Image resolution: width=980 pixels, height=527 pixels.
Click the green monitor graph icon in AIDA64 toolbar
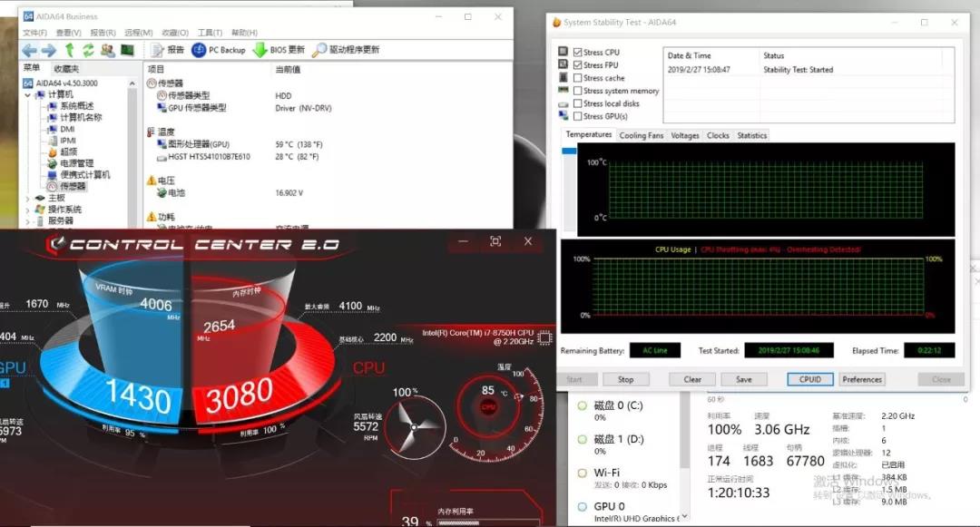pos(128,50)
